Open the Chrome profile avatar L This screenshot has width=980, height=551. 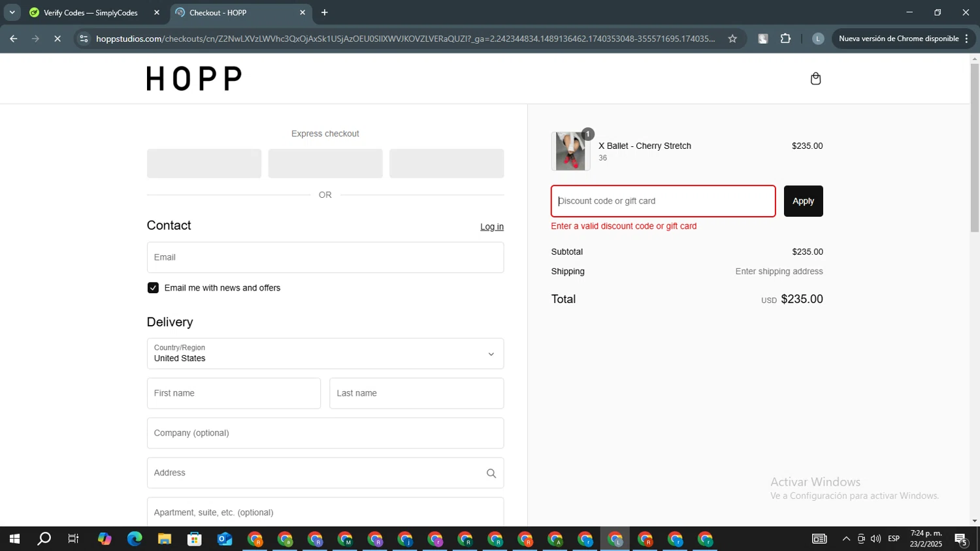point(817,39)
